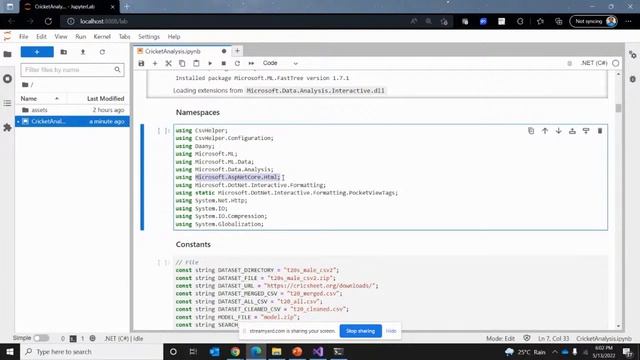Click the .NET (C#) | Idle status text

point(124,338)
